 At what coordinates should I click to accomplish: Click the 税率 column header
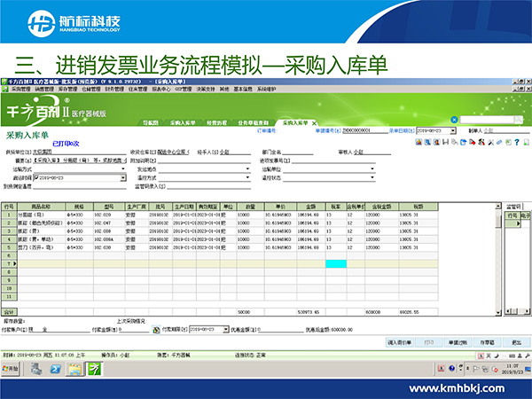(336, 207)
